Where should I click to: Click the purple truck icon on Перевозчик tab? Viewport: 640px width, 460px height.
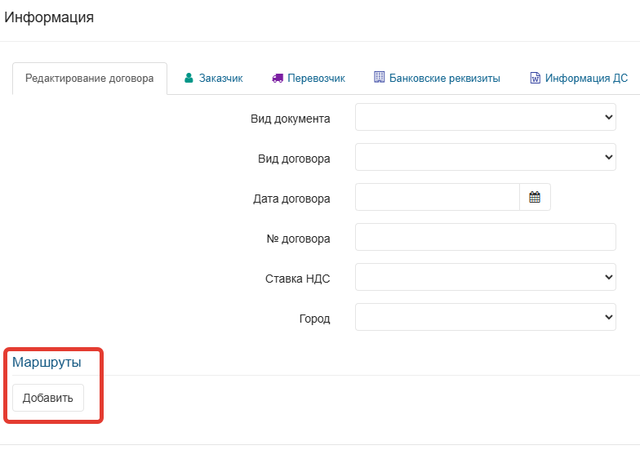278,78
